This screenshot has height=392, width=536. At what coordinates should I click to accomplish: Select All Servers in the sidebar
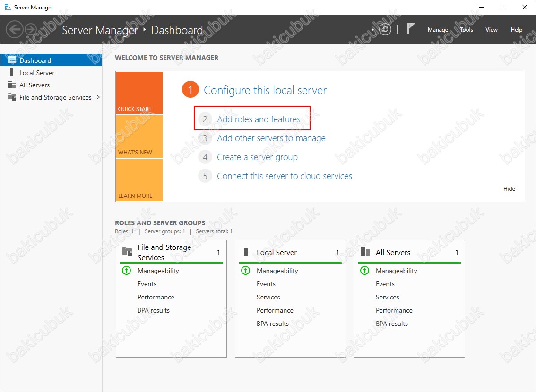pyautogui.click(x=51, y=85)
